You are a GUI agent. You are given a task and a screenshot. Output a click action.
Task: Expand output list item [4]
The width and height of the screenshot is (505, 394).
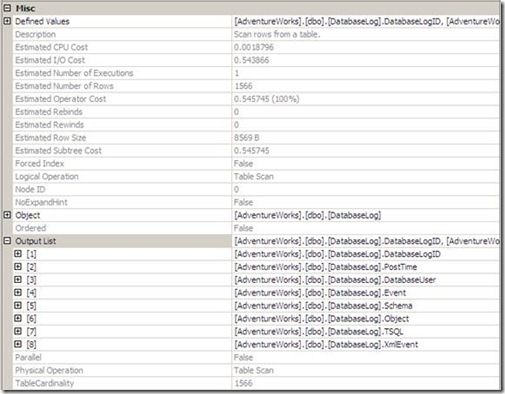tap(18, 292)
